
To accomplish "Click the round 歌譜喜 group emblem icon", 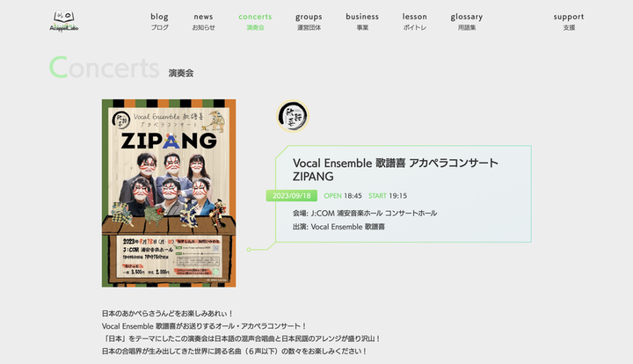I will click(x=293, y=116).
